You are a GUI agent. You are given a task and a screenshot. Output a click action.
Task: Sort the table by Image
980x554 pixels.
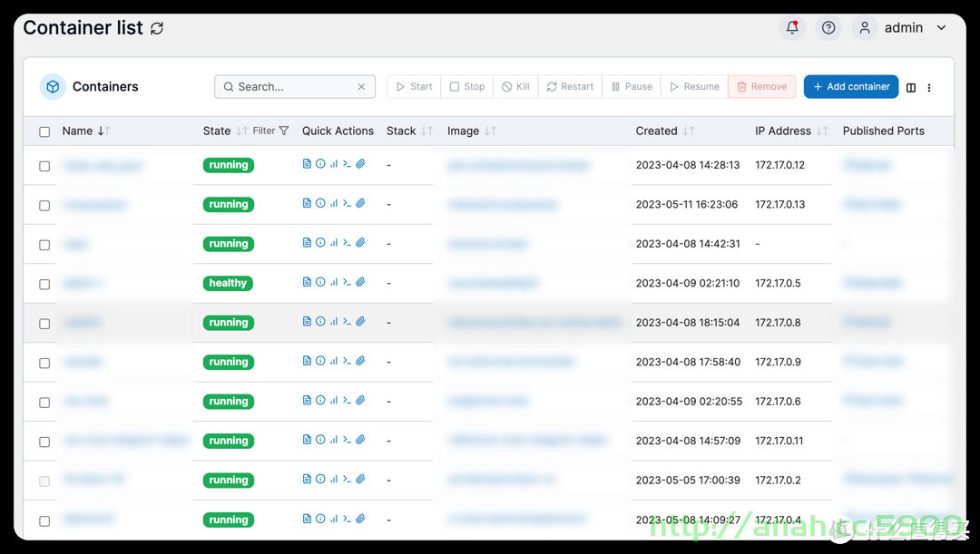[x=471, y=131]
